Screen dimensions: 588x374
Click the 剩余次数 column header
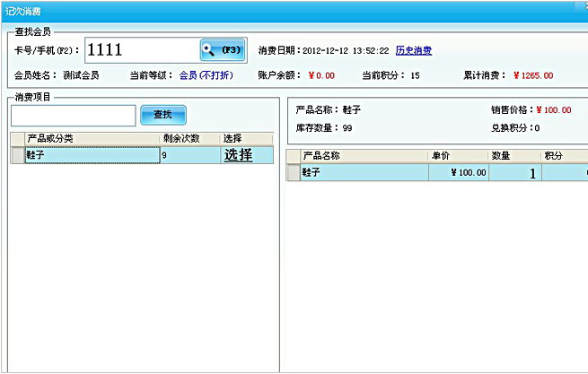[x=190, y=139]
